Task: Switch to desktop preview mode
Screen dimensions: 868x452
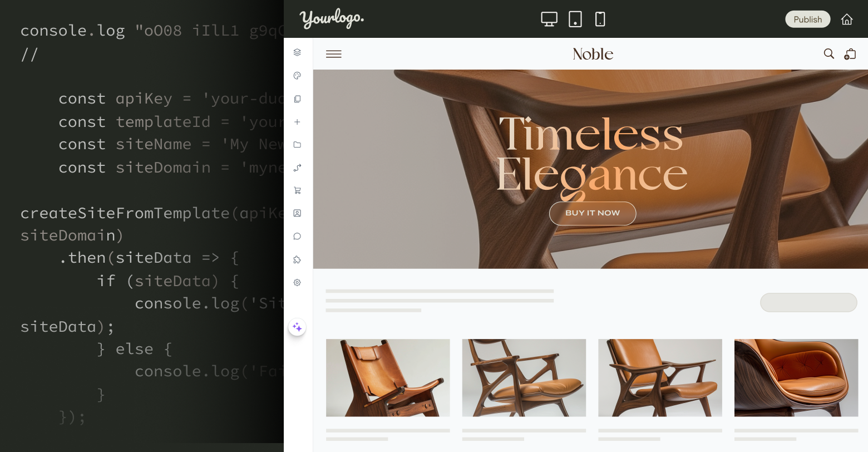Action: 549,19
